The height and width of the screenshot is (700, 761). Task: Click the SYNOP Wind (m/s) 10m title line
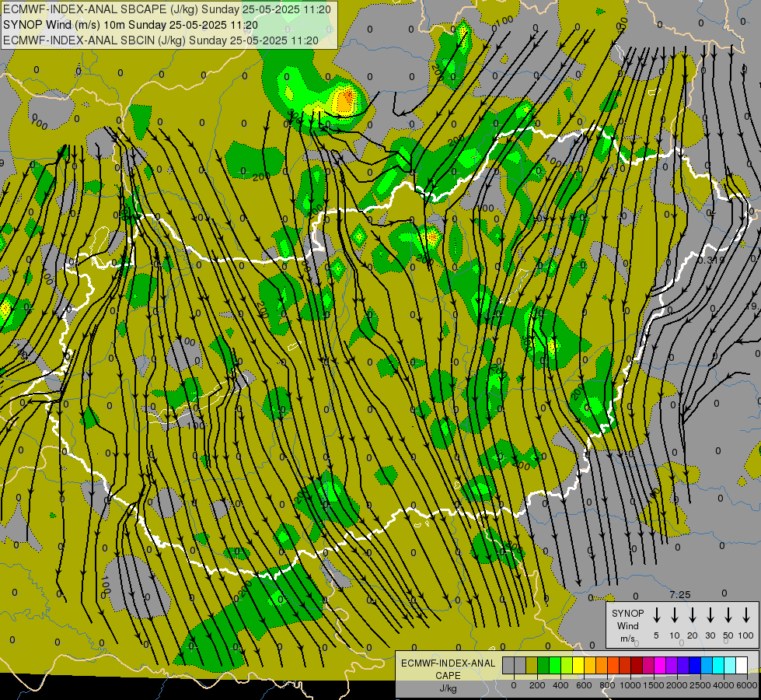(131, 25)
